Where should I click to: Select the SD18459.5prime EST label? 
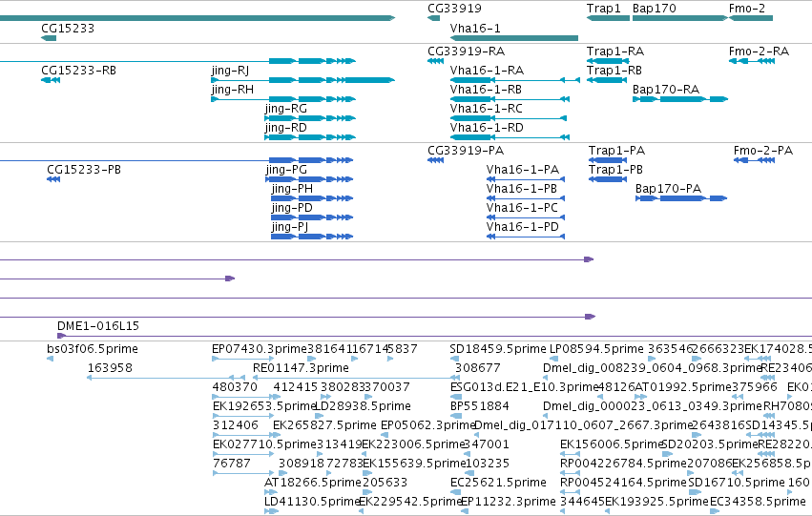coord(498,349)
